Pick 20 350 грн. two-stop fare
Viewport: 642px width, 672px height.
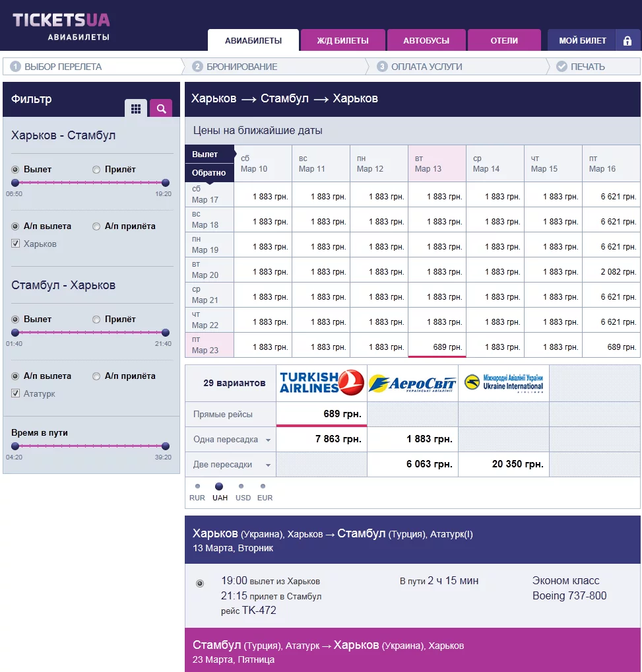coord(503,464)
